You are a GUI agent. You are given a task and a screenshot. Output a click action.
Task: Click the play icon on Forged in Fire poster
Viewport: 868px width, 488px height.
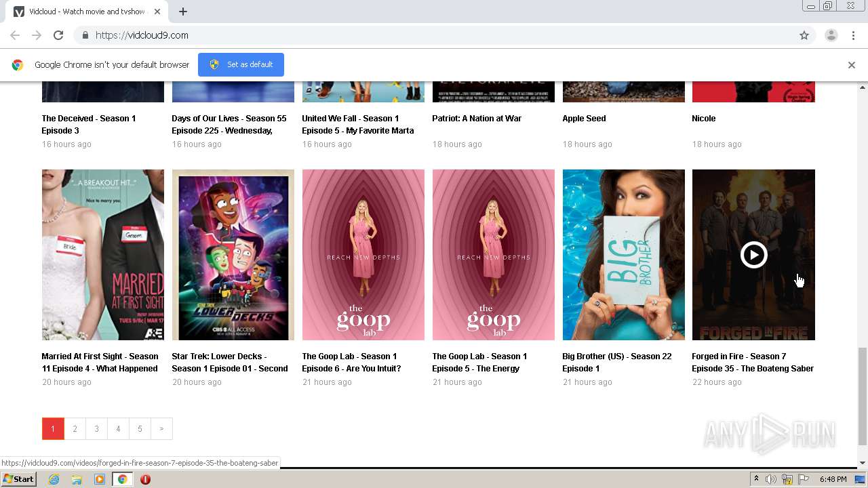click(753, 255)
